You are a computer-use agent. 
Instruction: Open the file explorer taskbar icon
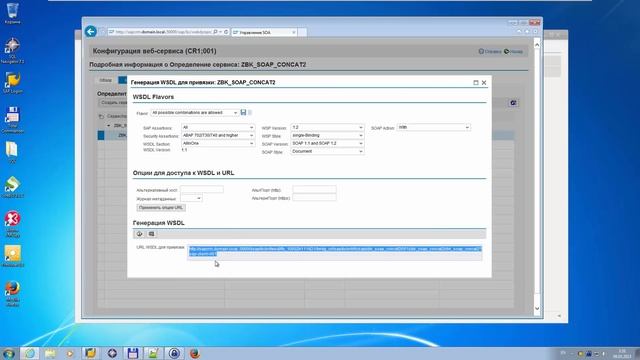51,353
